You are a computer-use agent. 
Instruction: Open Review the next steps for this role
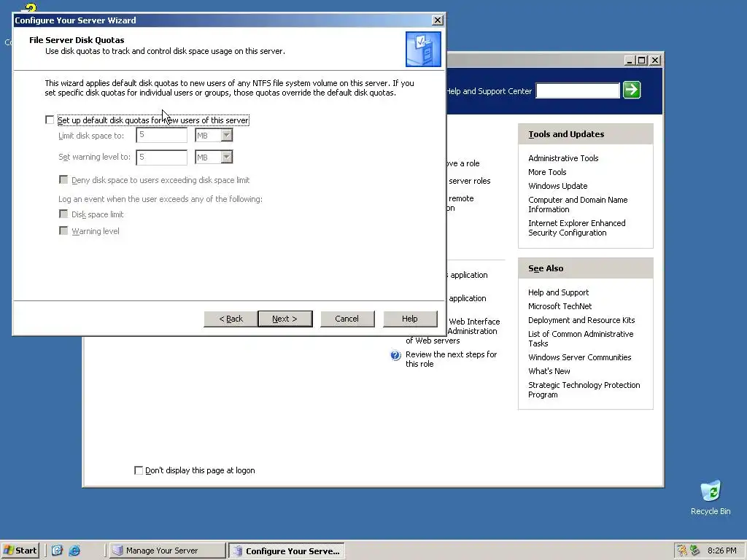(x=451, y=359)
